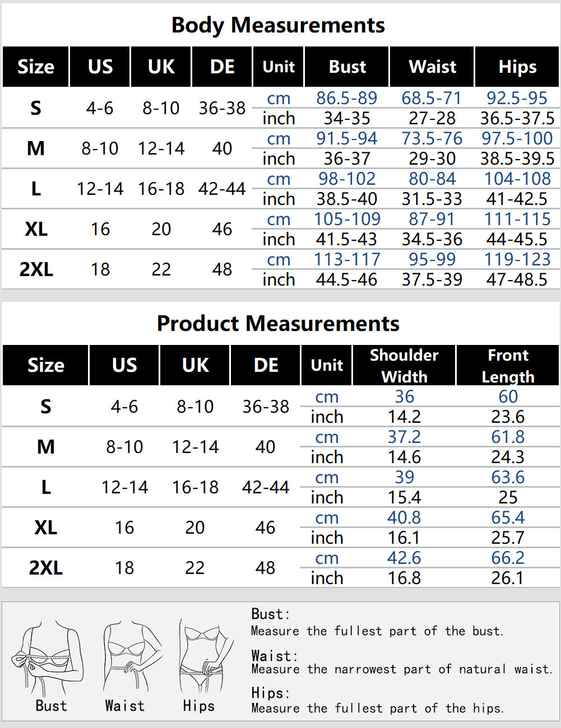Click front length value 26.1 inch

click(508, 578)
